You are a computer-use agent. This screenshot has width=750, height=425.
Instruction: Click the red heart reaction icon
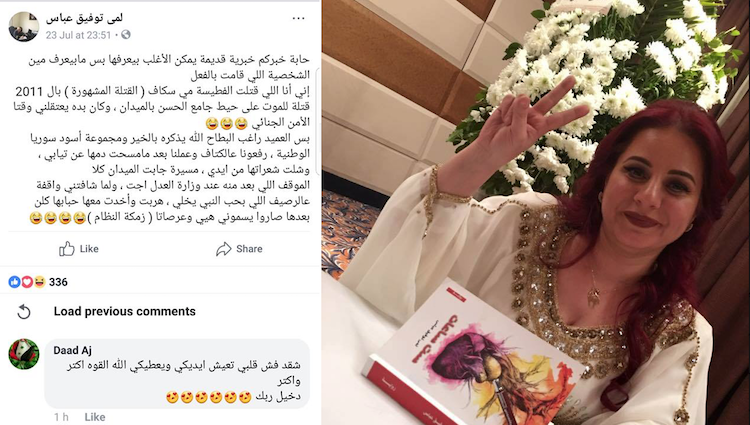27,282
